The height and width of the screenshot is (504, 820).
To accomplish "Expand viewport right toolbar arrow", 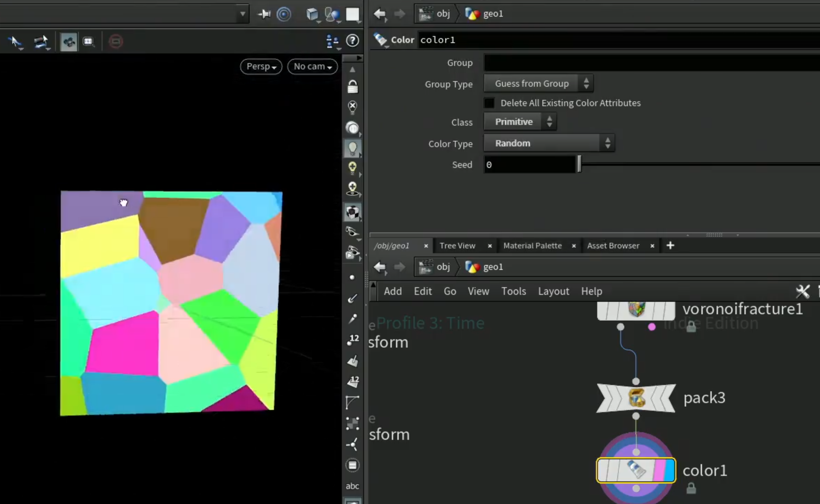I will [359, 58].
